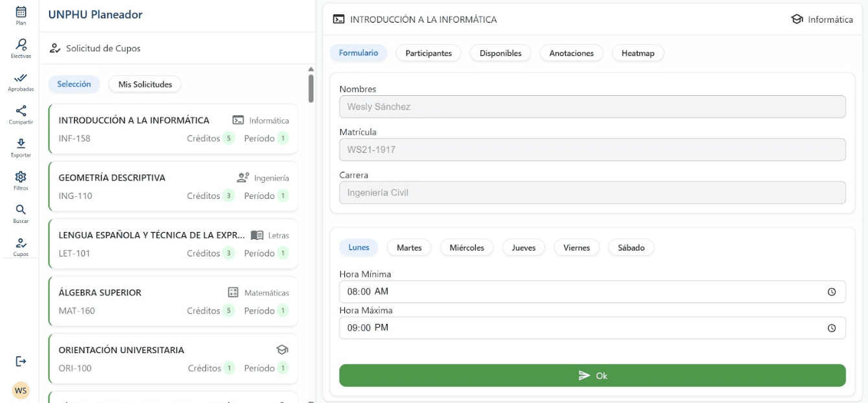868x403 pixels.
Task: Click the Ingeniería people icon on ING-110 card
Action: point(243,178)
